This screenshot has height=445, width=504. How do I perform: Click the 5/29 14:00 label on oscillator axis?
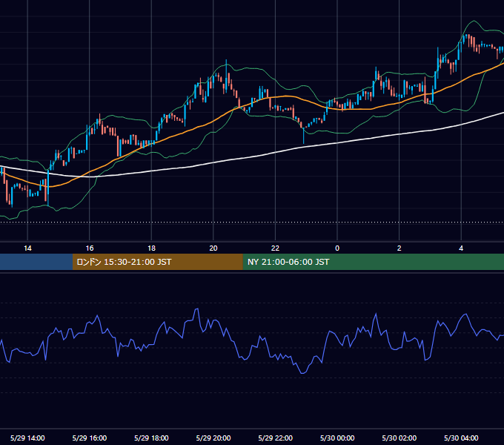[27, 438]
